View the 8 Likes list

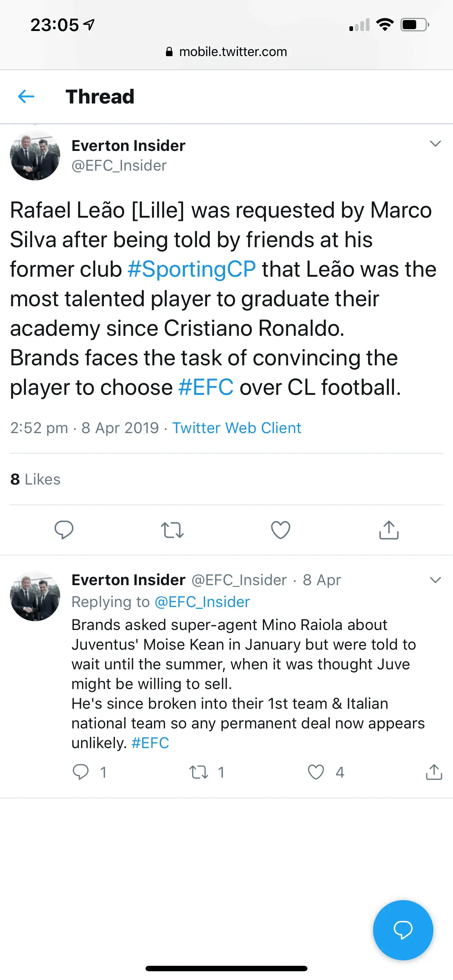pos(35,479)
